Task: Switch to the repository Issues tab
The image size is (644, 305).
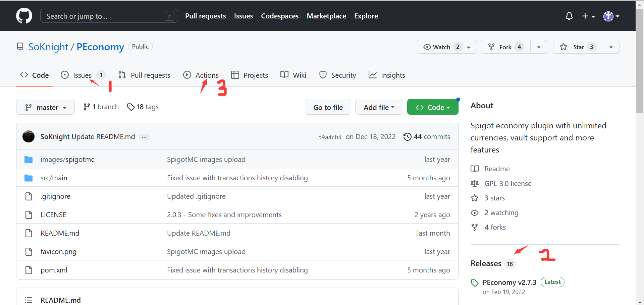Action: coord(83,75)
